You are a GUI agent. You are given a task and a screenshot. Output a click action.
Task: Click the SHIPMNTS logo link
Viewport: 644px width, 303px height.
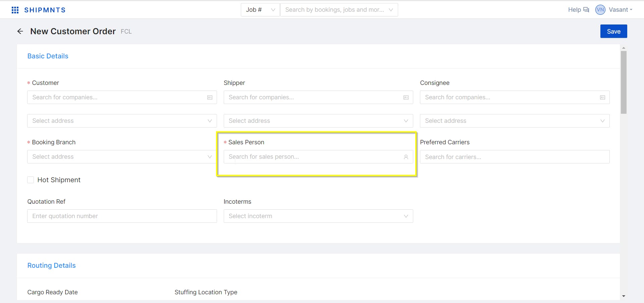pyautogui.click(x=45, y=10)
